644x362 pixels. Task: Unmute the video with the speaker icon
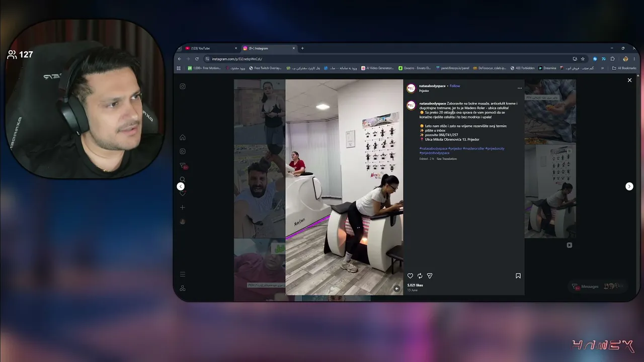tap(396, 289)
